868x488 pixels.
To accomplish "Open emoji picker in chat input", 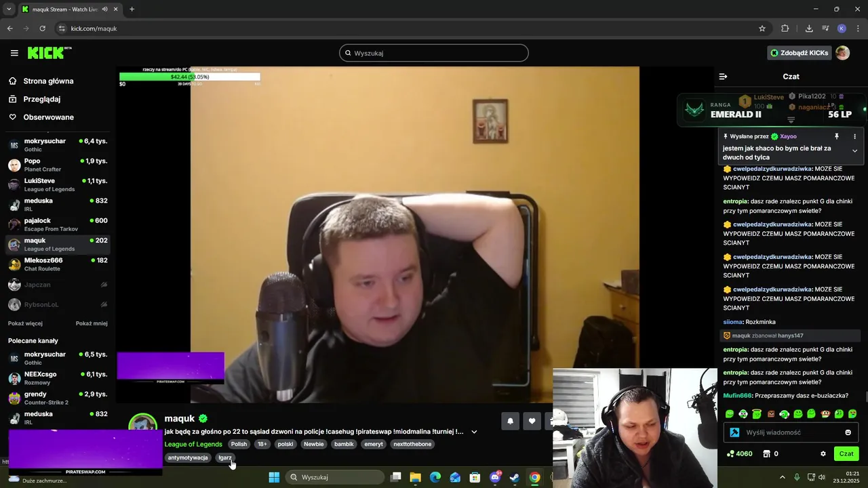I will coord(848,432).
